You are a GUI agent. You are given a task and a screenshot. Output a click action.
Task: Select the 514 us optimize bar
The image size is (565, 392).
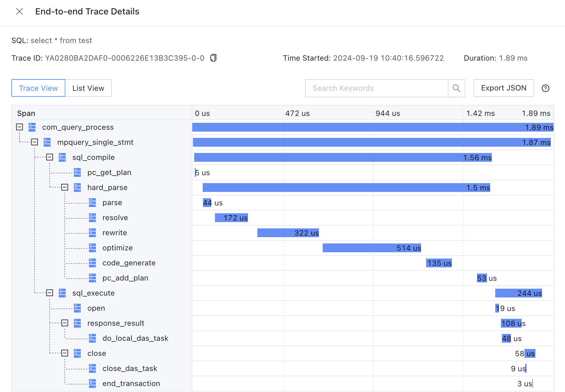(372, 248)
